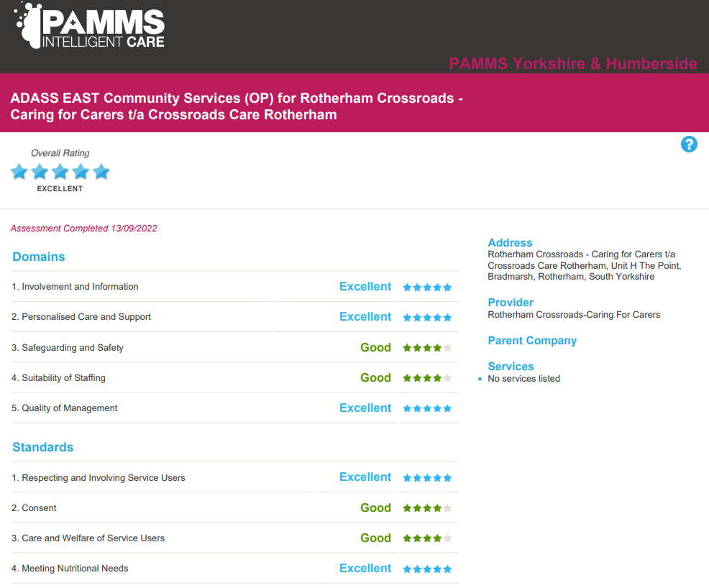
Task: Open the Personalised Care and Support domain
Action: [x=86, y=317]
